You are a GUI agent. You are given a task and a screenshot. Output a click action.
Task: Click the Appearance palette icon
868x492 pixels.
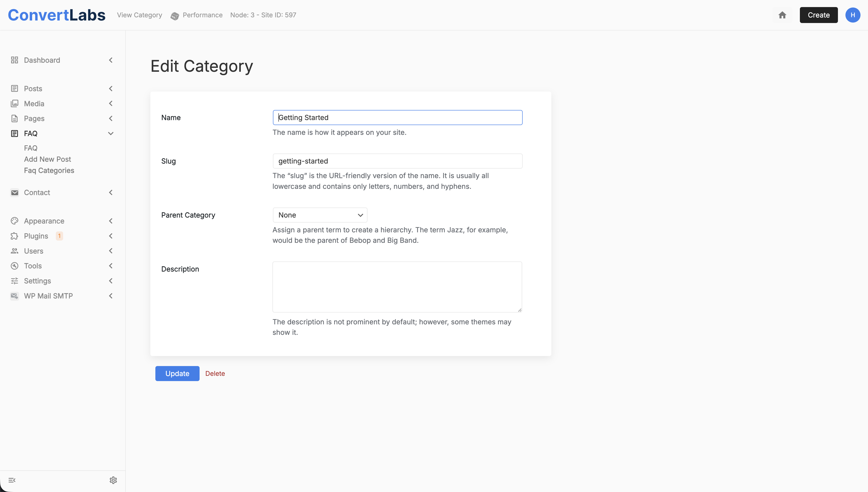(x=14, y=221)
